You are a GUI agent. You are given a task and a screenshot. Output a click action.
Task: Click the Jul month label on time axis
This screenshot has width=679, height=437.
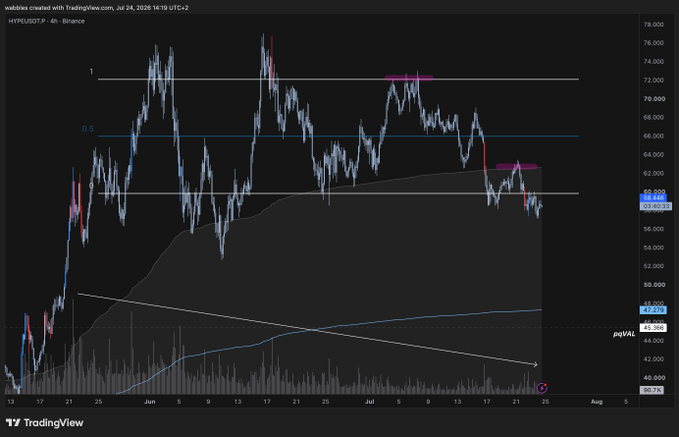(369, 401)
